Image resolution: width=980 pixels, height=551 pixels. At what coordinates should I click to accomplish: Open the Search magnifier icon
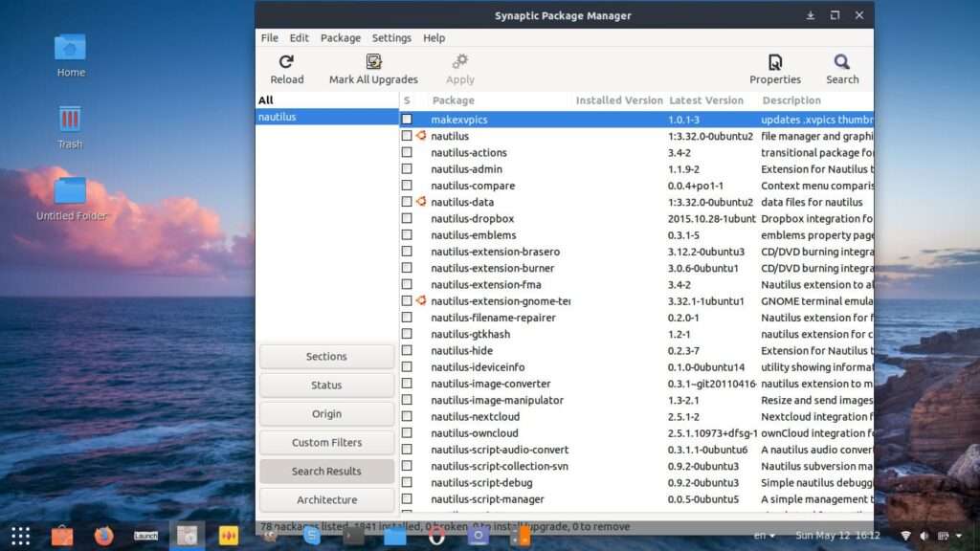(x=842, y=62)
